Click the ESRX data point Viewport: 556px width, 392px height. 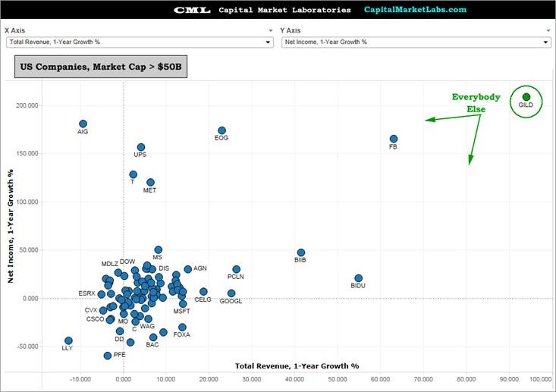coord(102,294)
